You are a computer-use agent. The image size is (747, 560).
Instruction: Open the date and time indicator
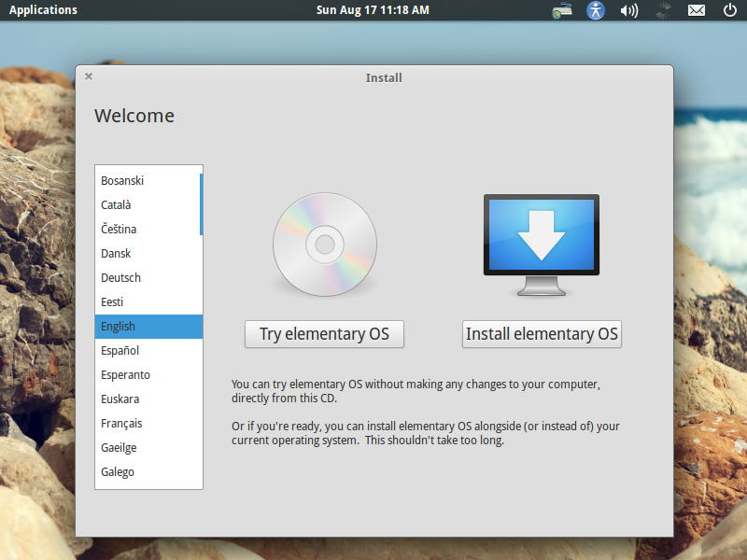373,10
